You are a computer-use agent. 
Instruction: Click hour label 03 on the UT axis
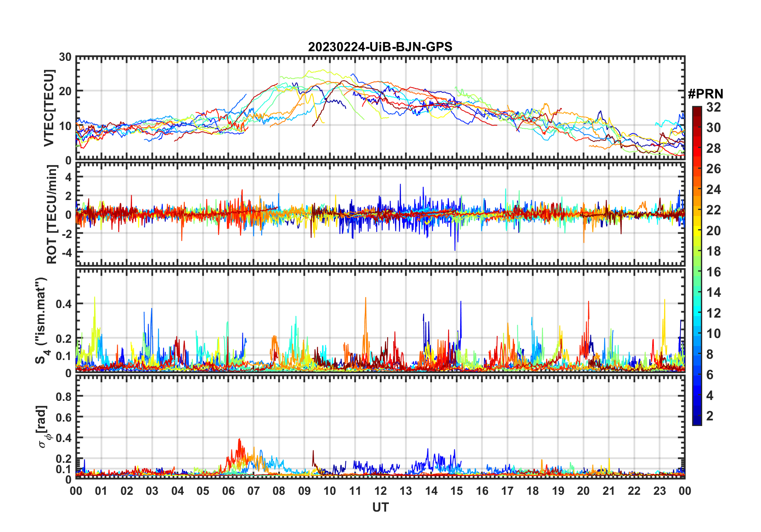click(152, 491)
